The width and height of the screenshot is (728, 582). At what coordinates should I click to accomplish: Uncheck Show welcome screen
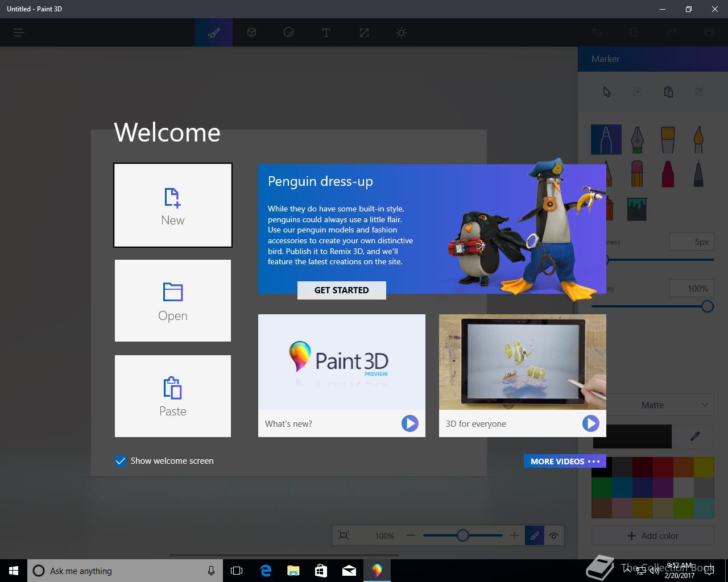pos(121,461)
